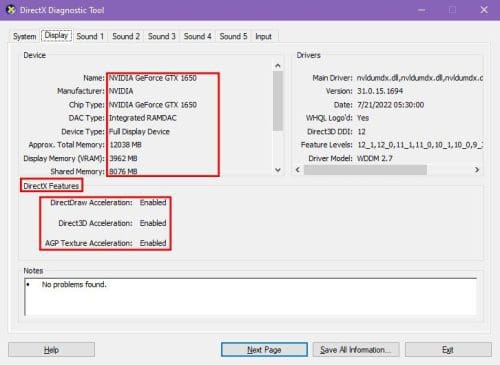Click the Device panel vertical scrollbar thumb

coord(278,101)
